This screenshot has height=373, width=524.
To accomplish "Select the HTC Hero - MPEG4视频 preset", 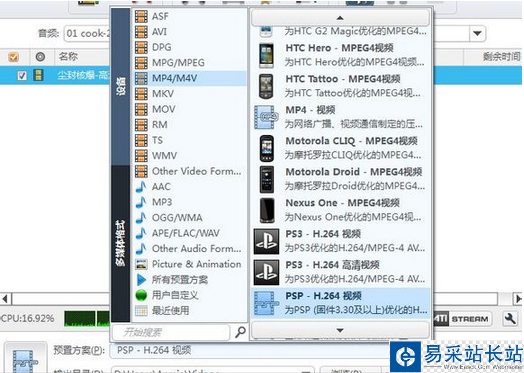I will [341, 55].
